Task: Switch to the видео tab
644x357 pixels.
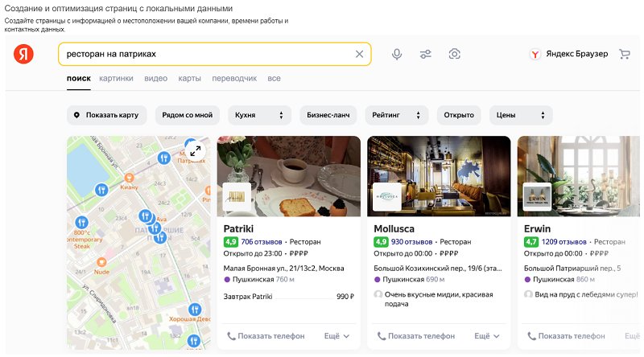Action: point(155,78)
